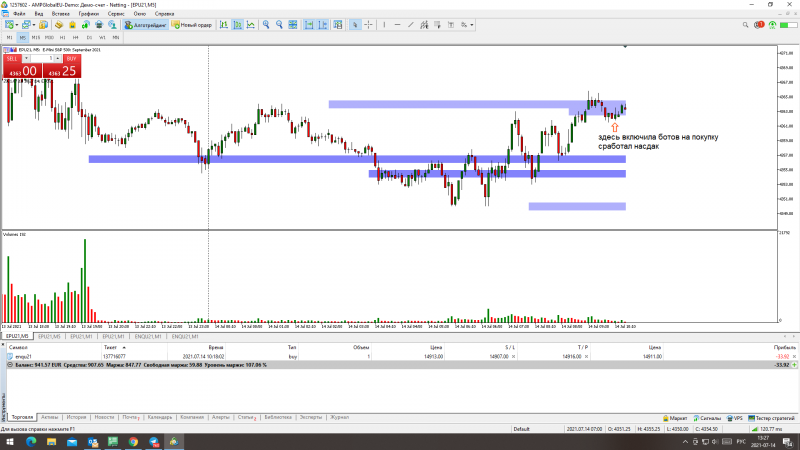The width and height of the screenshot is (800, 450).
Task: Open the VPS cloud icon in toolbar
Action: point(98,24)
